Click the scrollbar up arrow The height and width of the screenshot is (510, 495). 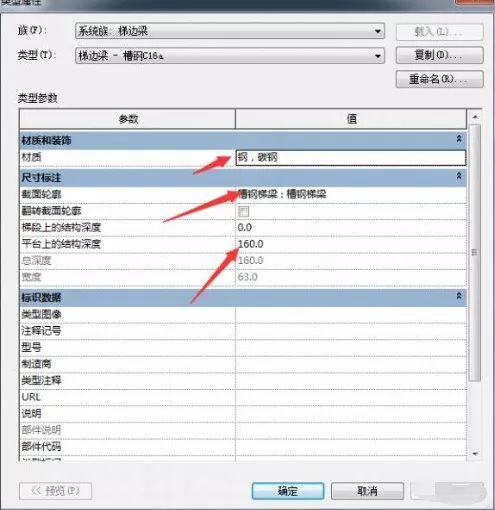coord(475,117)
